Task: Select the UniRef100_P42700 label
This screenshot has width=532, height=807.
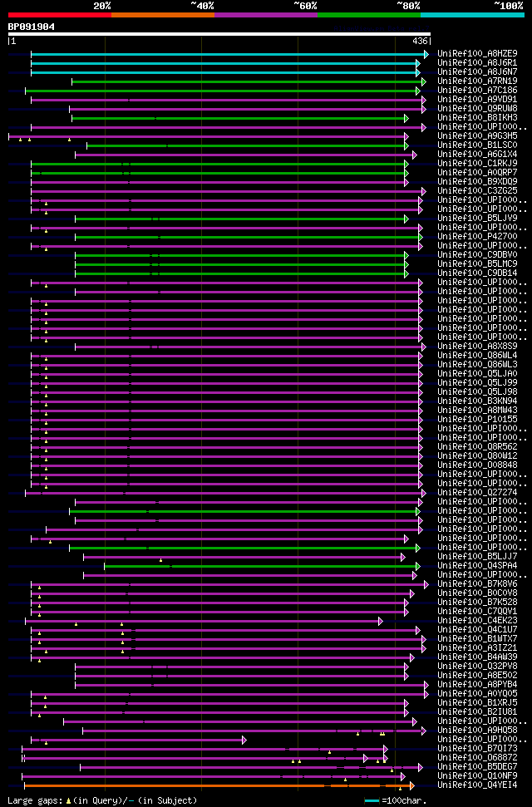Action: click(x=477, y=237)
